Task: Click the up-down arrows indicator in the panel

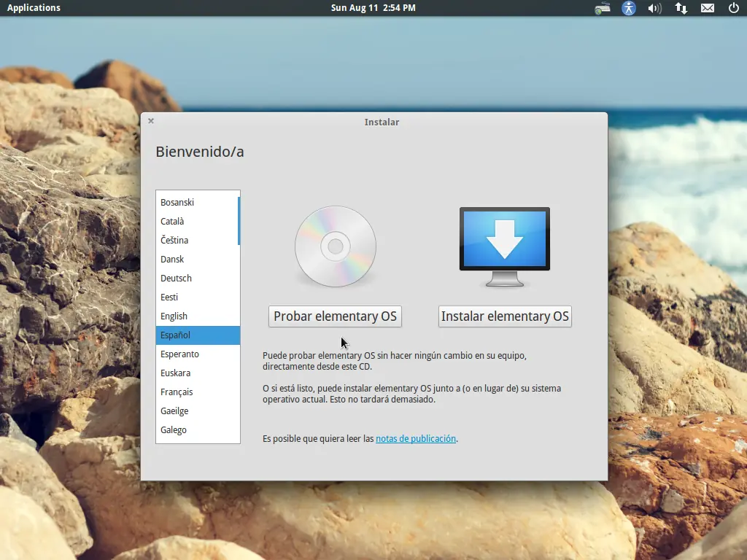Action: 681,8
